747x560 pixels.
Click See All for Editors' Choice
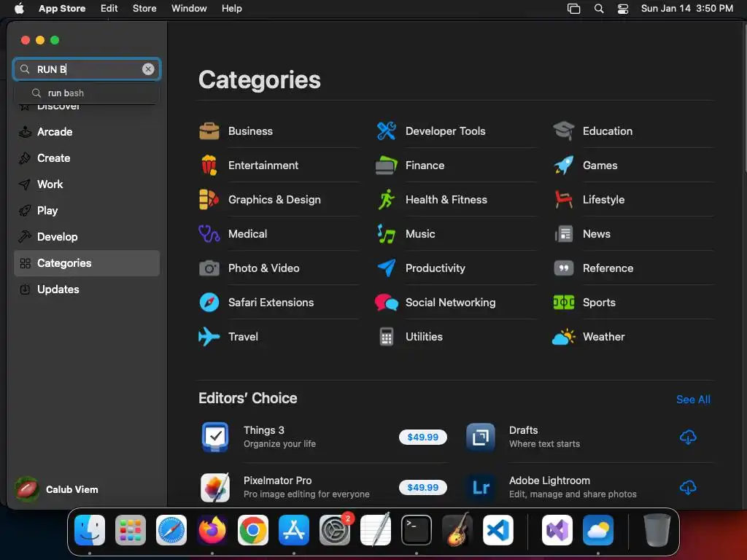pyautogui.click(x=693, y=400)
